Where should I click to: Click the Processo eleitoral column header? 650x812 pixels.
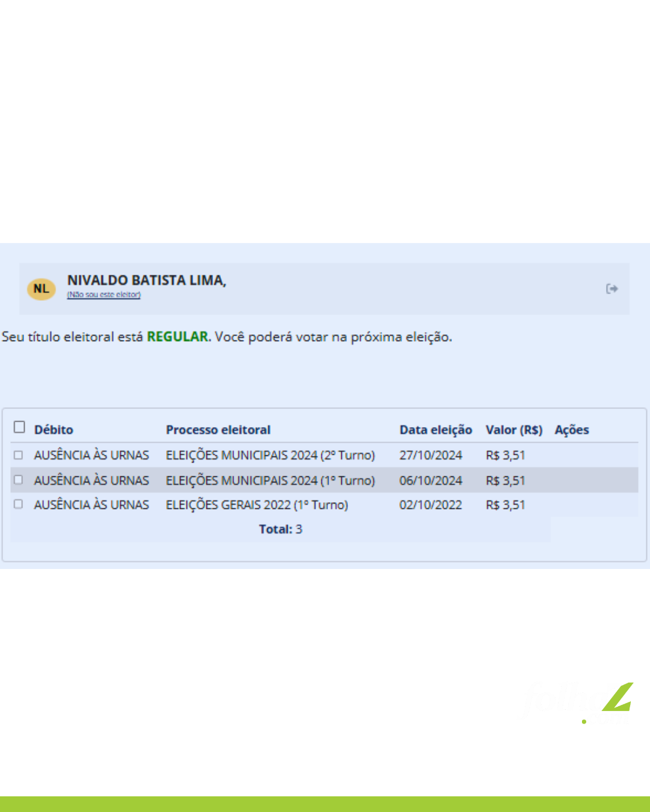pos(218,430)
